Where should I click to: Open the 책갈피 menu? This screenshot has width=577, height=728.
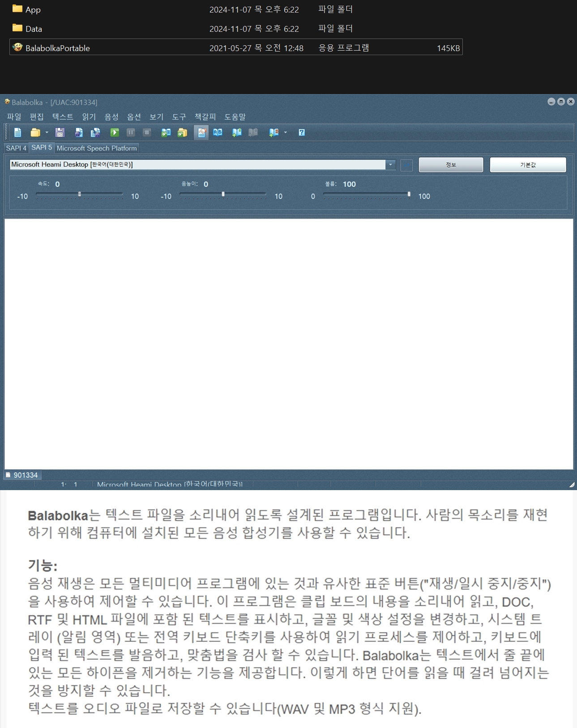205,117
